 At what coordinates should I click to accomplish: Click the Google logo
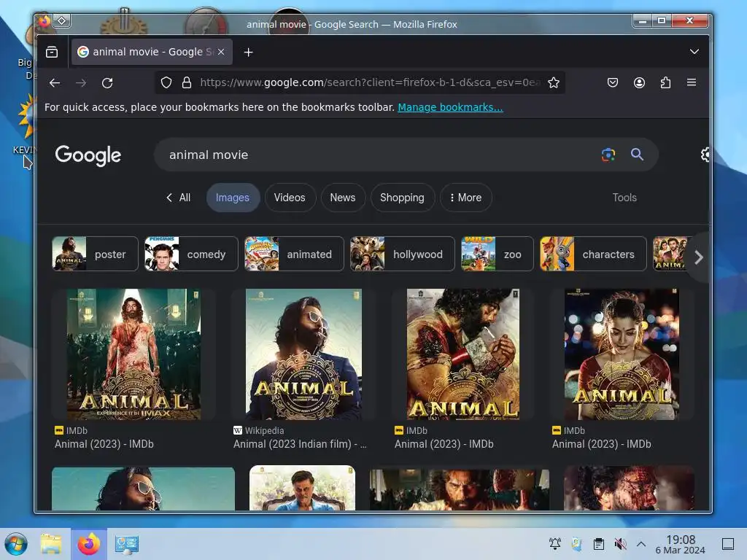tap(88, 155)
